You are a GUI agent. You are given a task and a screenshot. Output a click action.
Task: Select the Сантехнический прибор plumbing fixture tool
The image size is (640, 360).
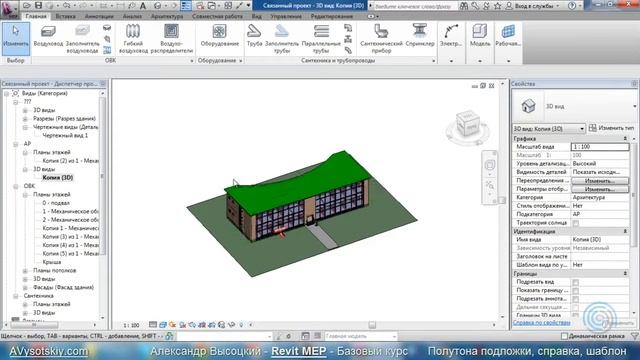tap(381, 39)
